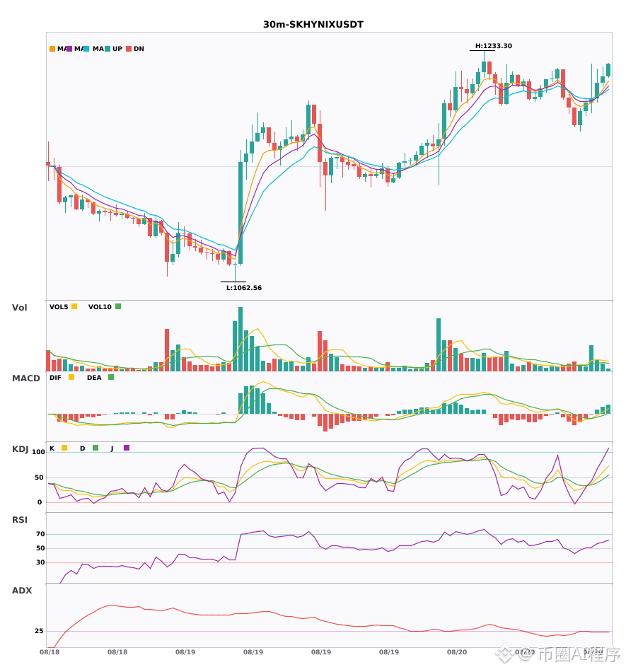
Task: Click the DIF legend text
Action: point(55,378)
